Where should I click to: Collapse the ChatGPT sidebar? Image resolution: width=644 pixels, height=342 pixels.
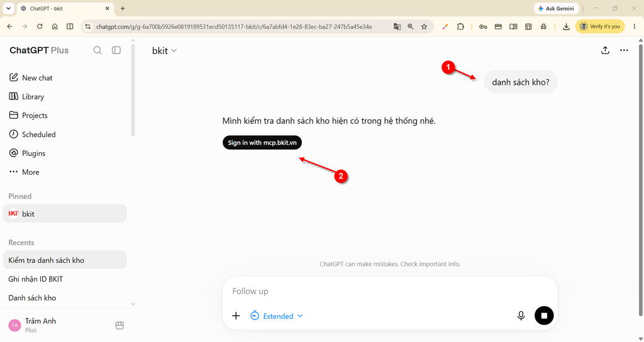tap(116, 50)
